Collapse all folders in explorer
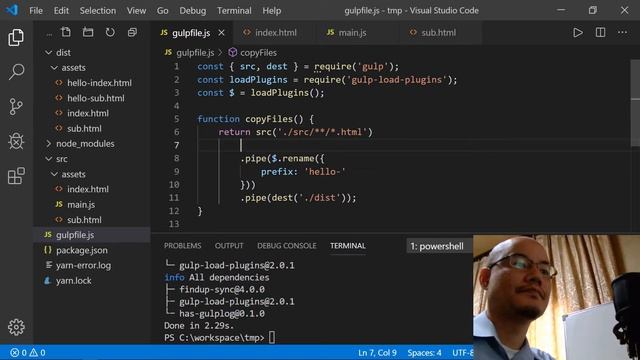The height and width of the screenshot is (360, 640). pyautogui.click(x=132, y=32)
